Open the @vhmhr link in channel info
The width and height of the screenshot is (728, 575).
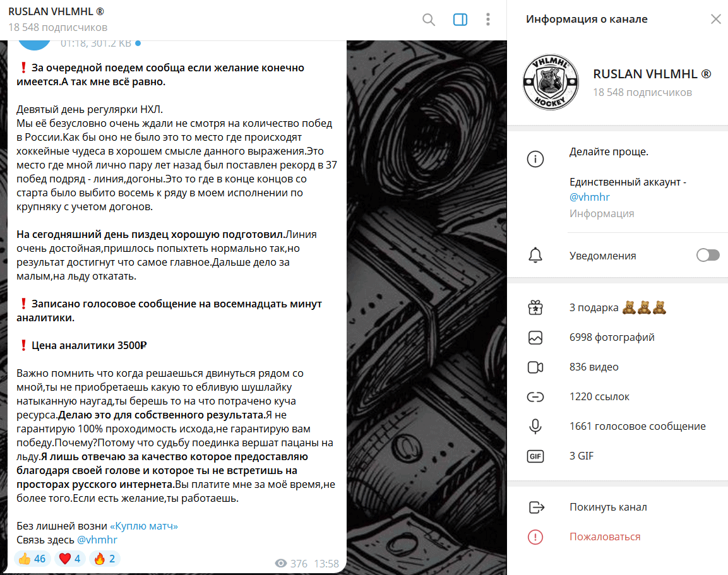(x=589, y=197)
